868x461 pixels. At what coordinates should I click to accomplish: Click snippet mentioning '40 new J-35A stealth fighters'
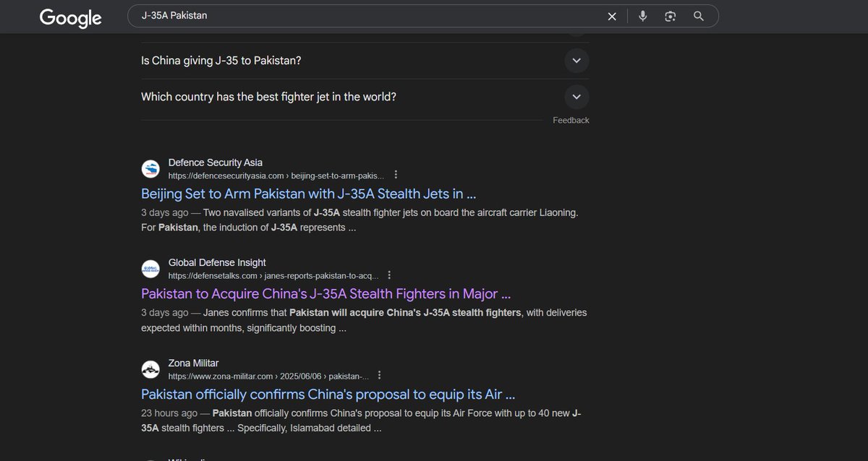[361, 421]
